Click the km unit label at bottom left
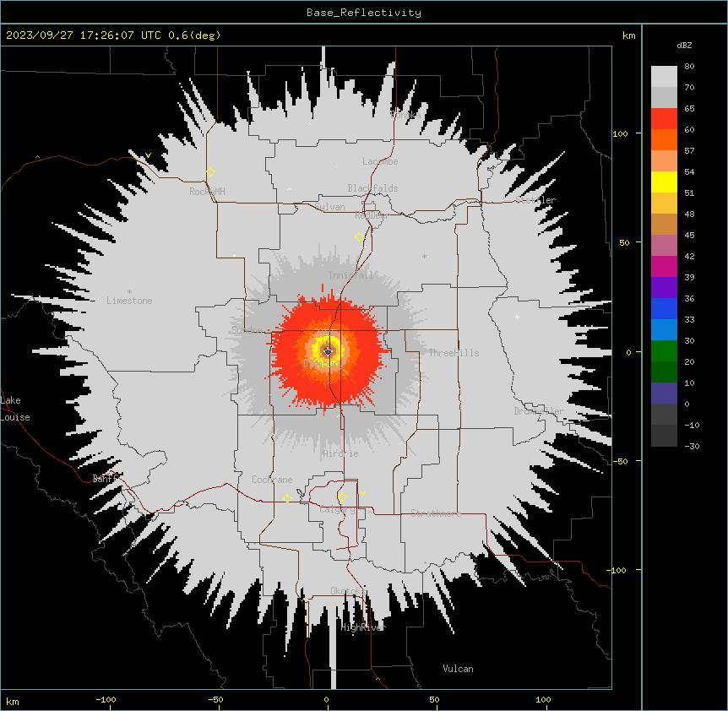Image resolution: width=728 pixels, height=711 pixels. [13, 701]
